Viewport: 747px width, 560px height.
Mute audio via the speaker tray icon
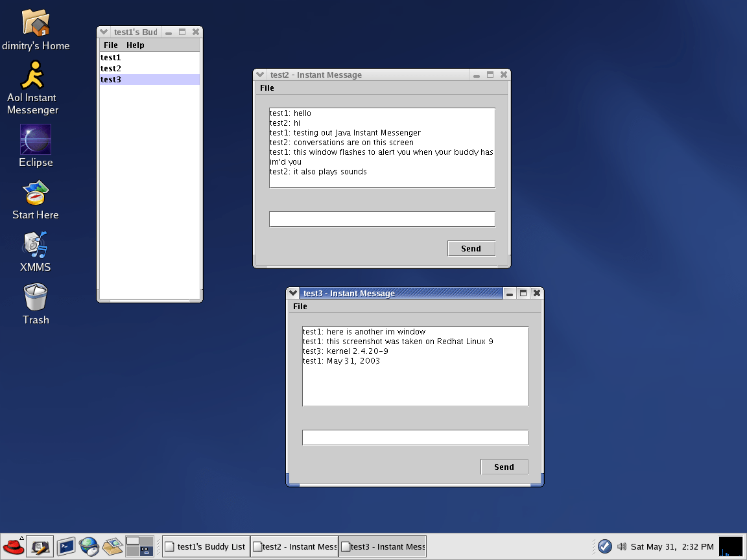pyautogui.click(x=622, y=546)
